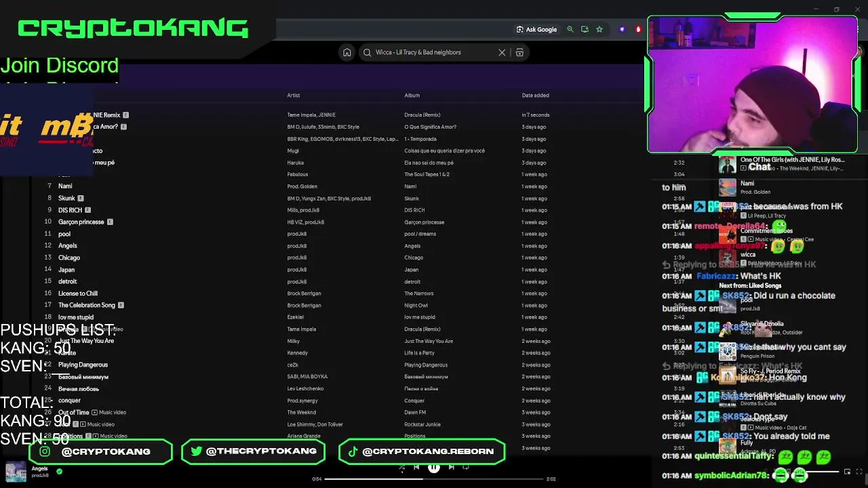Select the track Garçon princesse
This screenshot has height=488, width=868.
[x=81, y=222]
